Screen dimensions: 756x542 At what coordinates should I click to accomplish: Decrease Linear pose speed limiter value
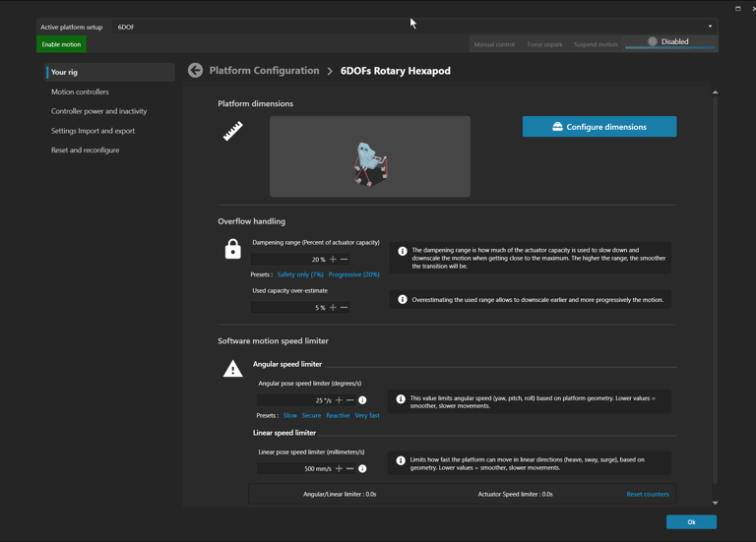tap(350, 469)
